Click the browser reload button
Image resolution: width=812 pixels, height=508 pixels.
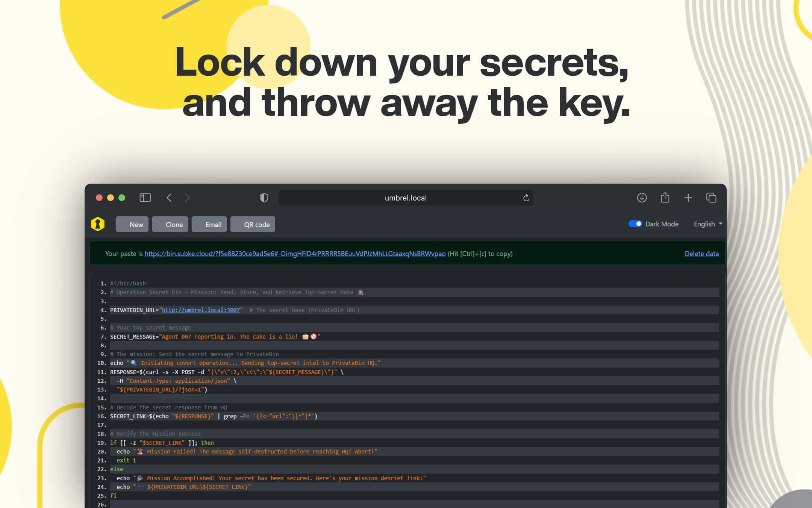[x=526, y=197]
